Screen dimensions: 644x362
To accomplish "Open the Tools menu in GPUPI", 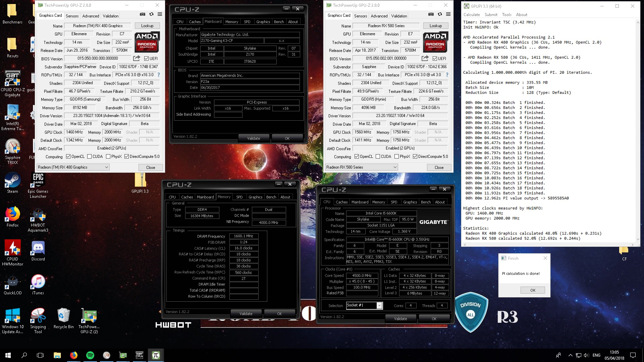I will click(506, 15).
